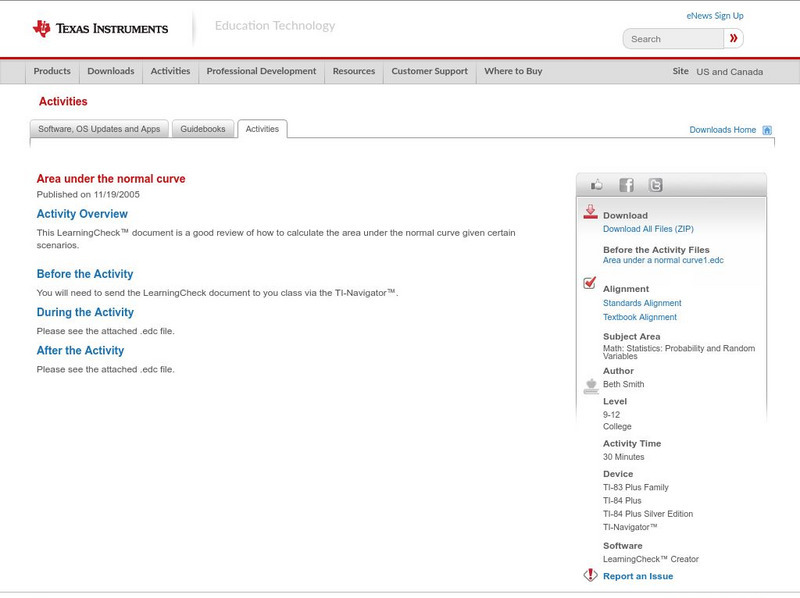800x598 pixels.
Task: Submit search with red arrow button
Action: (x=734, y=39)
